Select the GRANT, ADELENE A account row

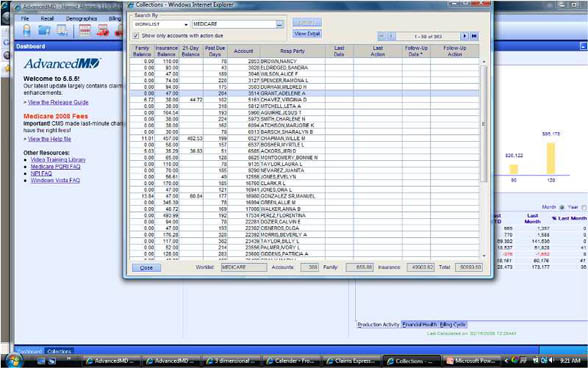click(x=304, y=93)
